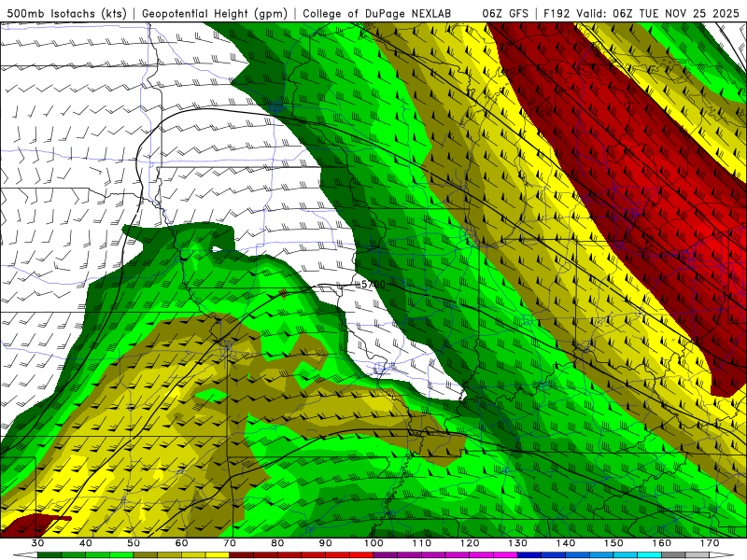Click the white left arrow end of color bar
747x560 pixels.
click(25, 554)
